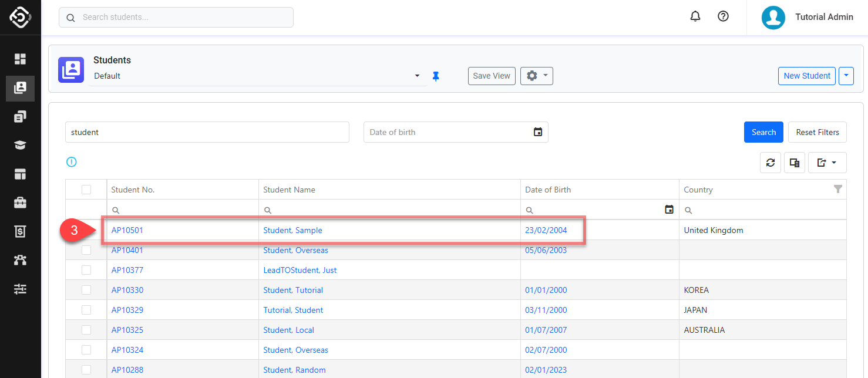Screen dimensions: 868x378
Task: Toggle the select-all checkbox in table header
Action: [x=86, y=190]
